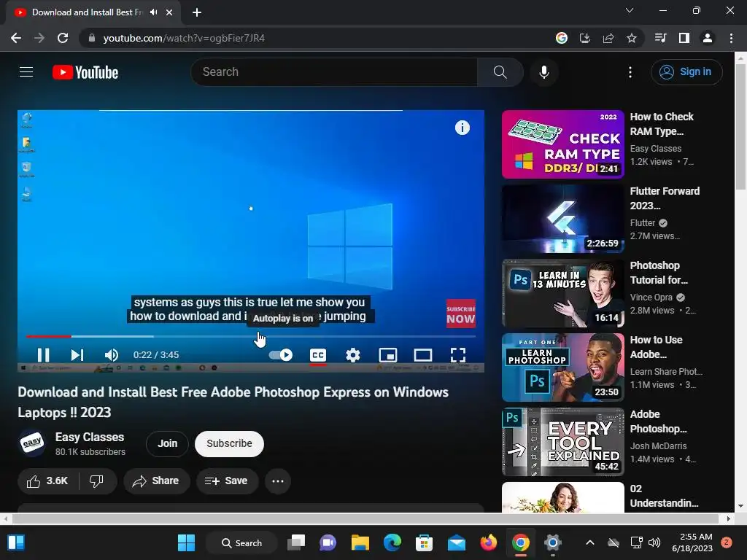Open the Check RAM Type video thumbnail
747x560 pixels.
coord(562,144)
